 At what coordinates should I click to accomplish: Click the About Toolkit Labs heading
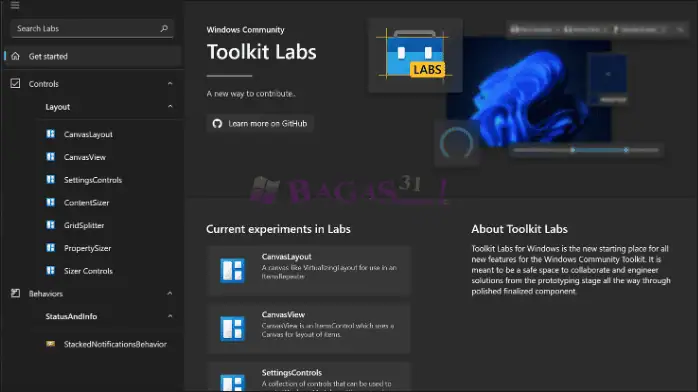(519, 229)
